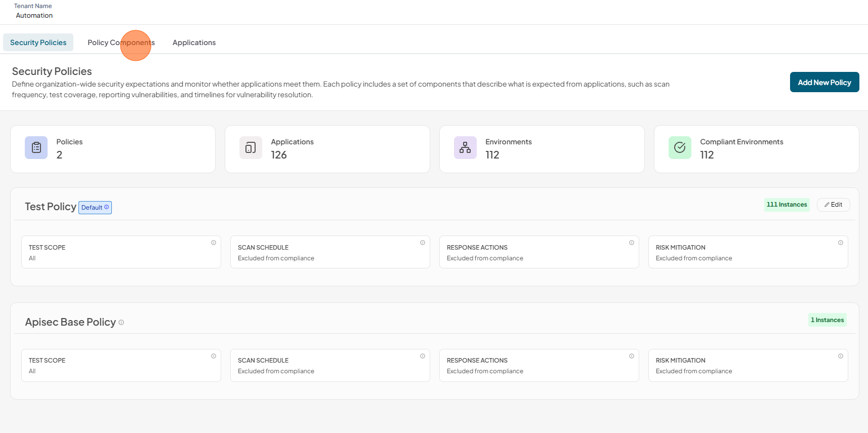868x433 pixels.
Task: Click the Default badge next to Test Policy
Action: (95, 208)
